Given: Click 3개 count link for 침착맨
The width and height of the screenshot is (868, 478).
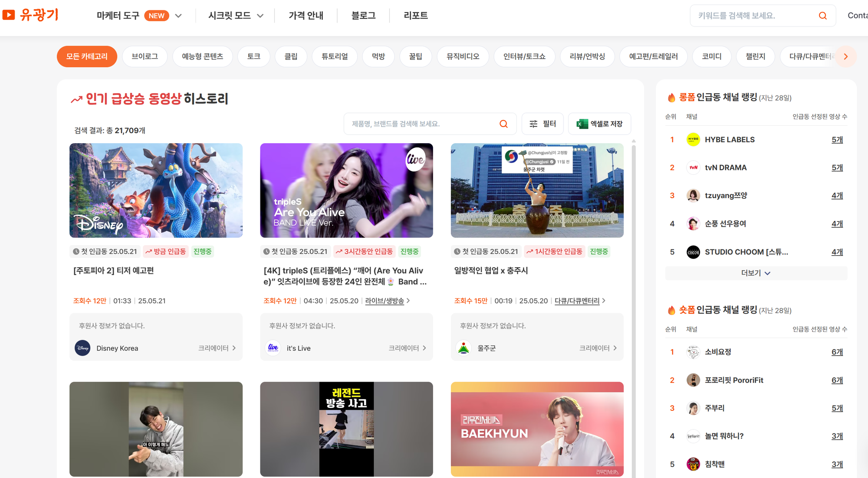Looking at the screenshot, I should click(837, 464).
